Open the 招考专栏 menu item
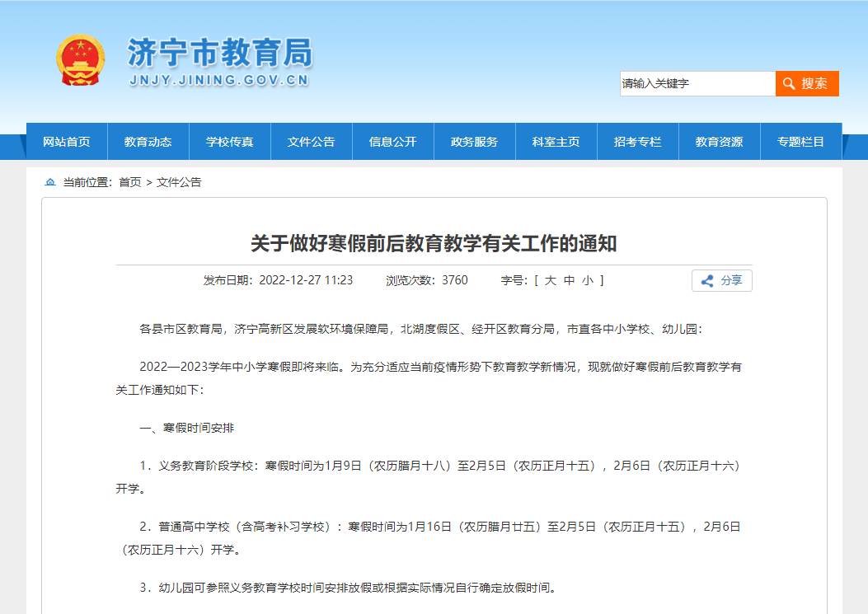This screenshot has width=868, height=614. tap(638, 141)
